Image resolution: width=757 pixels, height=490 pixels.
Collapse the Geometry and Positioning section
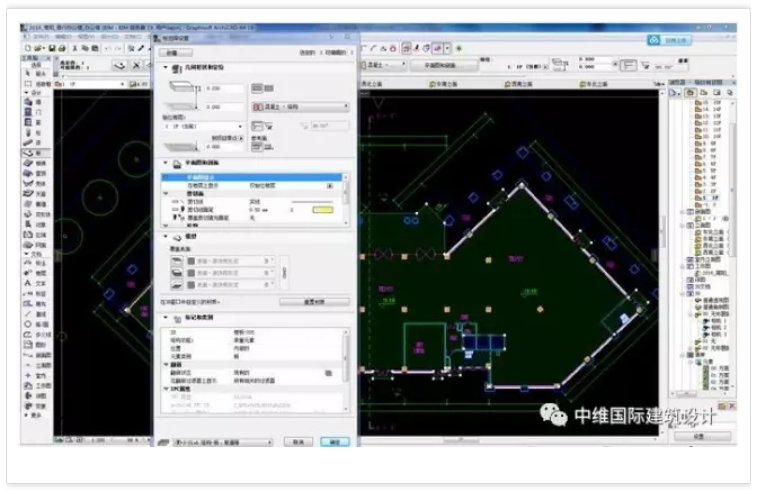pos(166,68)
